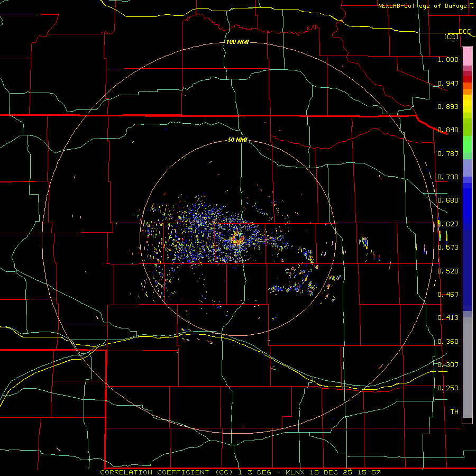
Task: Click the 0.307 color scale value
Action: pos(448,364)
